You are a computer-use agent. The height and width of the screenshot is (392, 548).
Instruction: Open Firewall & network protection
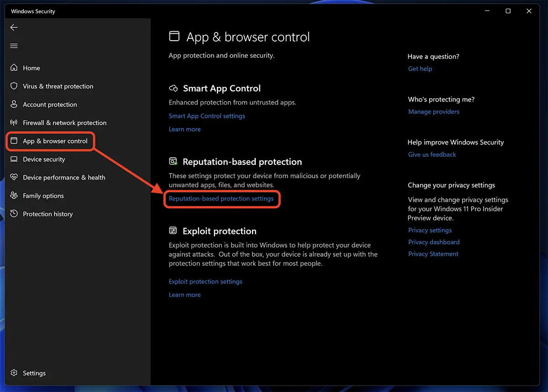pos(64,122)
